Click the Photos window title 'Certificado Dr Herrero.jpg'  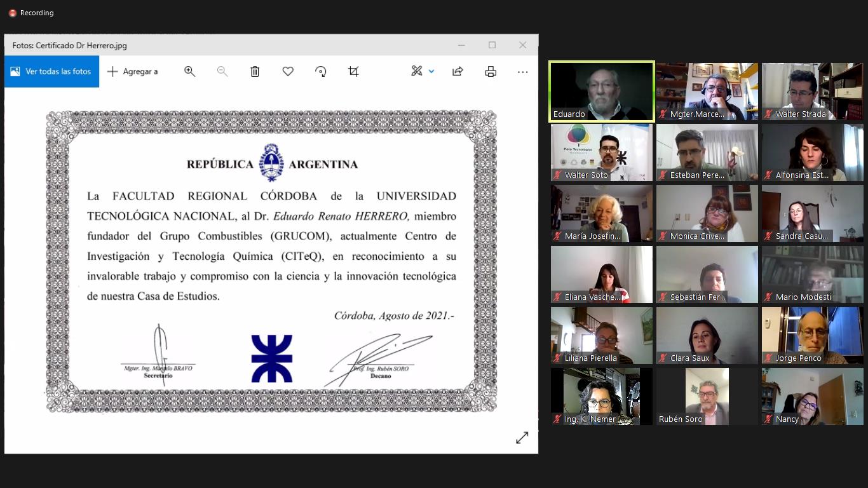coord(81,46)
